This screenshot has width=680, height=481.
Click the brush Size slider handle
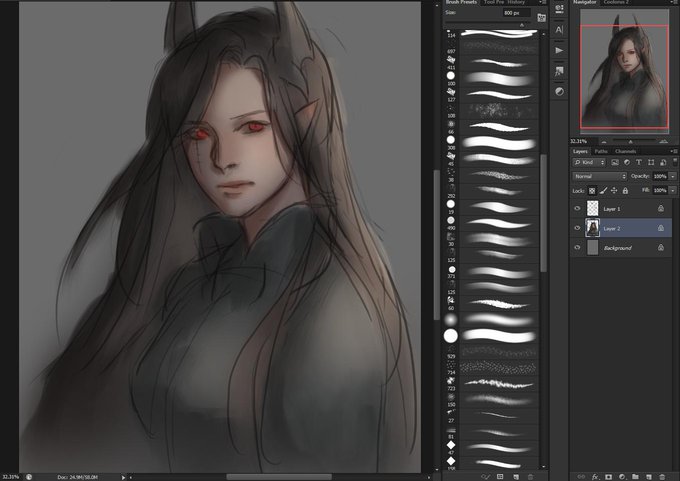pyautogui.click(x=522, y=25)
